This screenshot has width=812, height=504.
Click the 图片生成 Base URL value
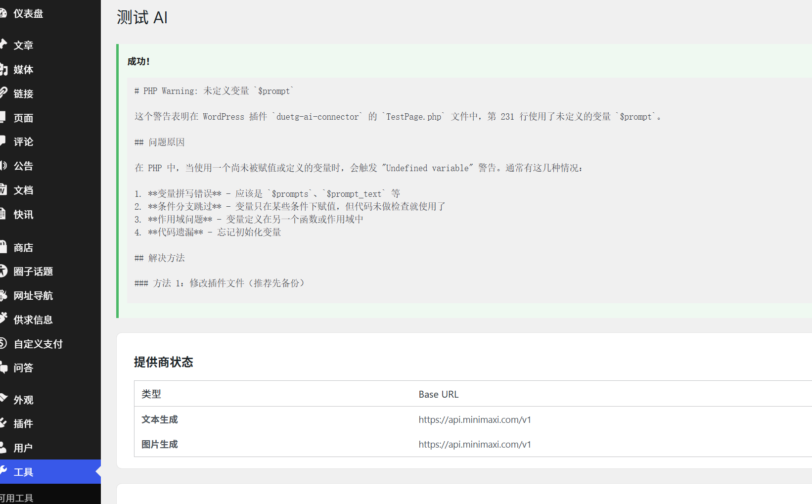click(x=475, y=444)
